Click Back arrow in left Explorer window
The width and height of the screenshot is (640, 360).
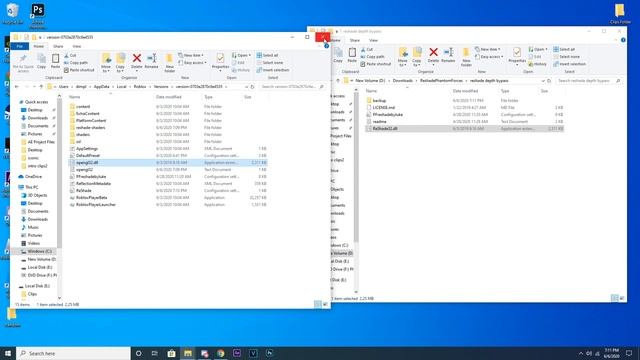click(x=17, y=87)
